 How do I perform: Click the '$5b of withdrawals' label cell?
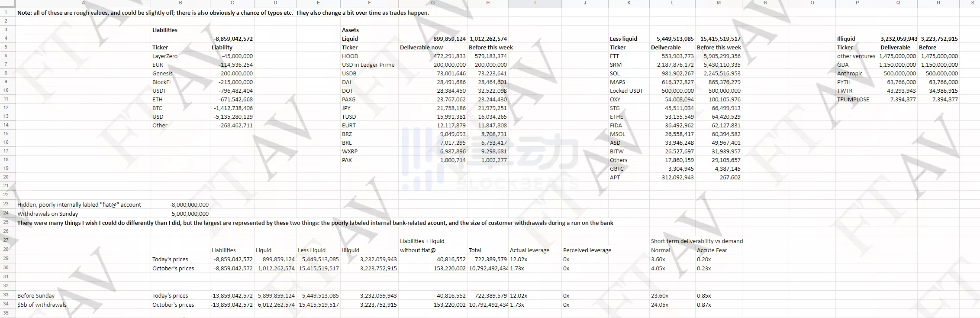coord(42,305)
